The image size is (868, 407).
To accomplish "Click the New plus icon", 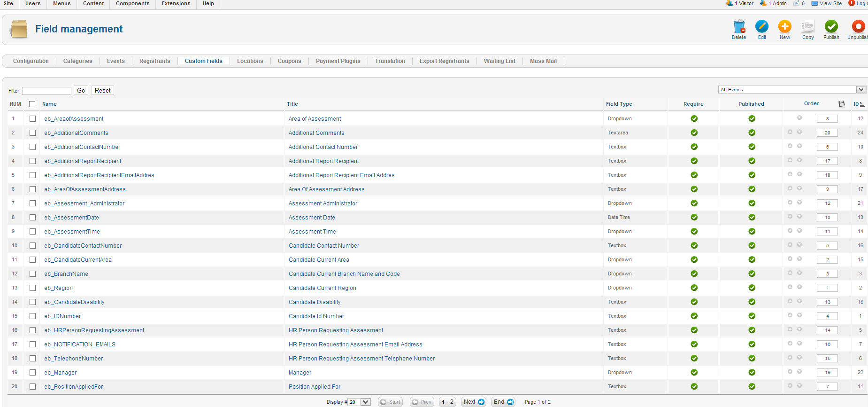I will coord(785,27).
